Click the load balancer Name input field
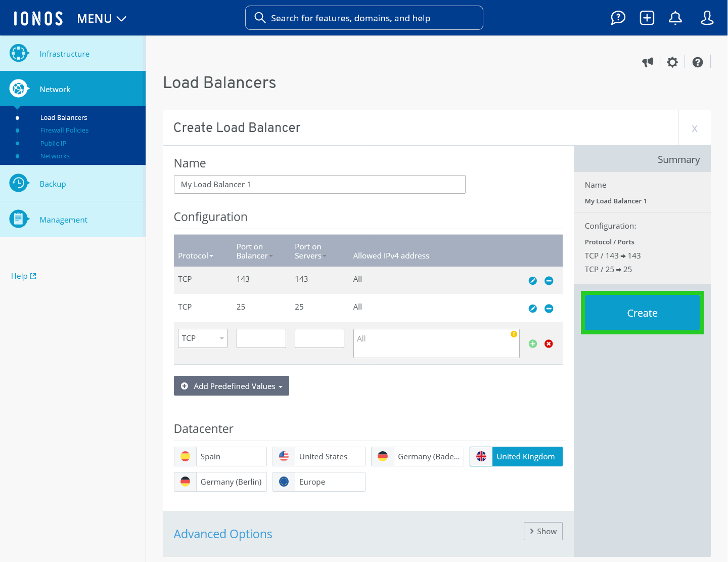The image size is (728, 562). (x=320, y=184)
